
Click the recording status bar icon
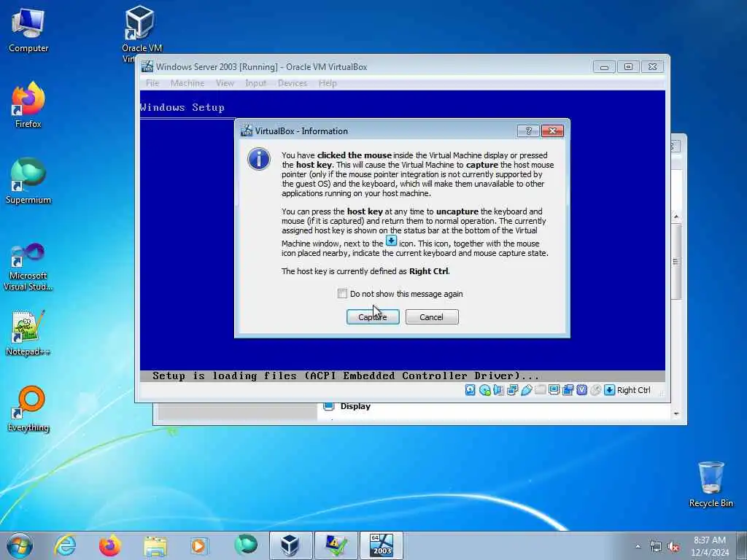568,390
